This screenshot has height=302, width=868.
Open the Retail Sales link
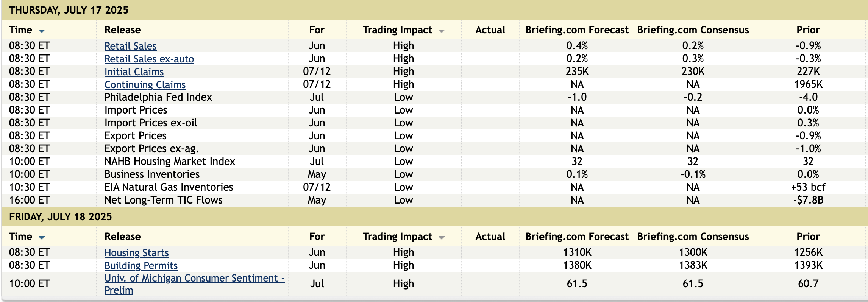[x=130, y=46]
